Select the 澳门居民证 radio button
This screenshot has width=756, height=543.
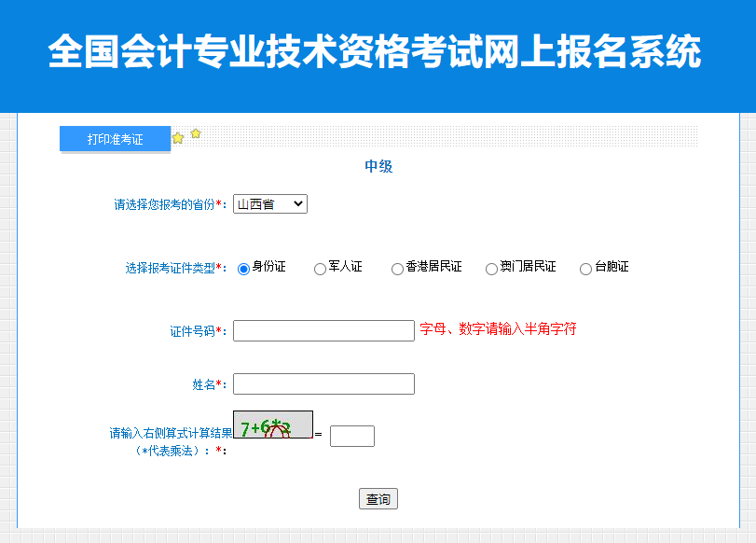491,268
